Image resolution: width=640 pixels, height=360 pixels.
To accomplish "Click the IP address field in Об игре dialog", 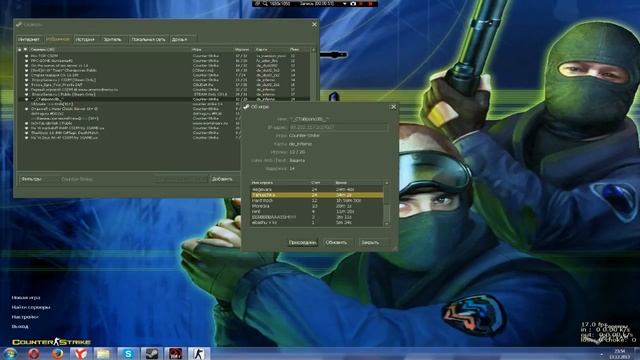I will point(338,127).
